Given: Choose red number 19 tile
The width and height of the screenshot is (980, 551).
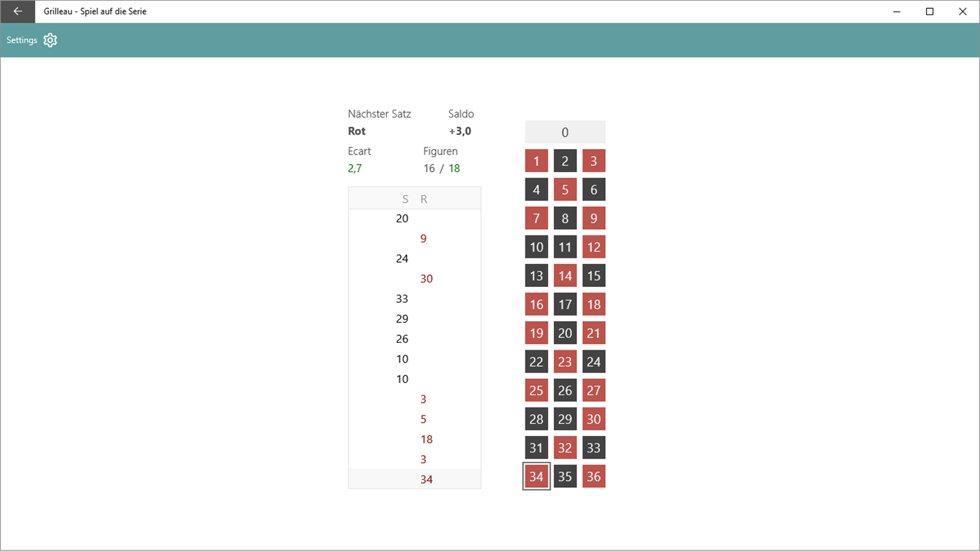Looking at the screenshot, I should click(536, 333).
